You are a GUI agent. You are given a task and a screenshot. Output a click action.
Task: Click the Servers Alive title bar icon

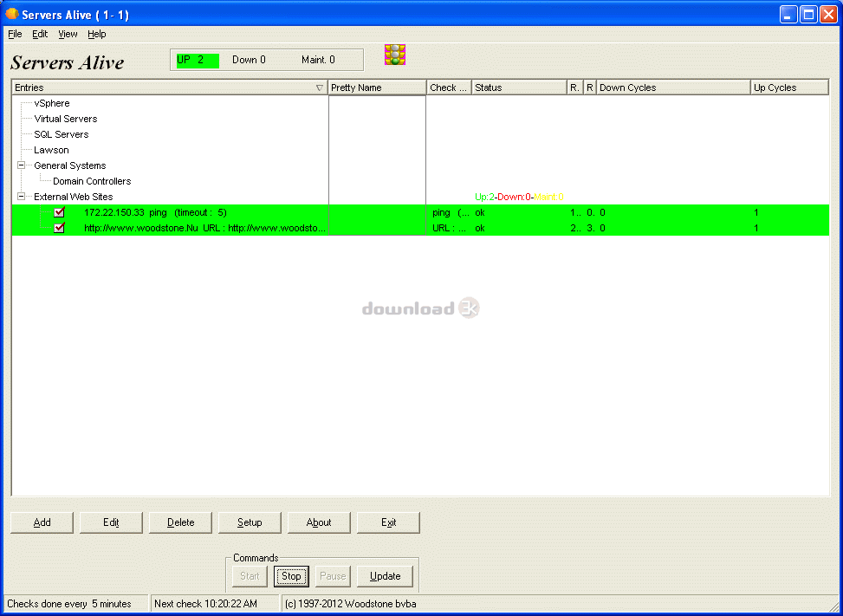(x=12, y=15)
